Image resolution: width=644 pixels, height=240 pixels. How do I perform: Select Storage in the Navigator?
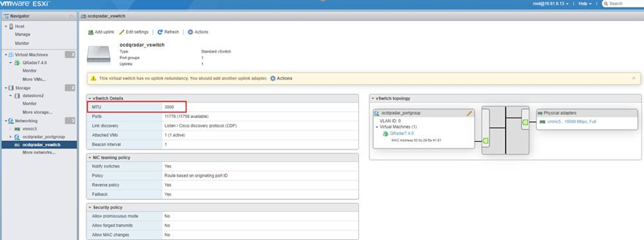[x=22, y=88]
